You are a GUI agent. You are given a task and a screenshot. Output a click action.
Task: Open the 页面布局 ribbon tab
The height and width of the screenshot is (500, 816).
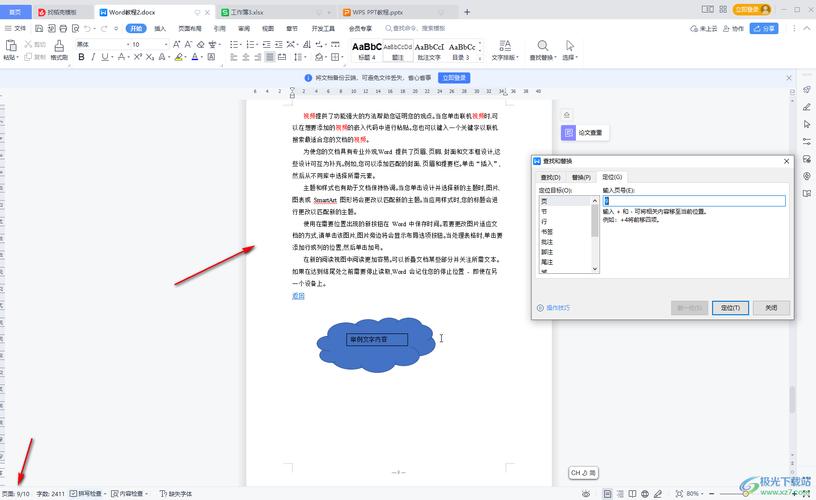[x=189, y=29]
